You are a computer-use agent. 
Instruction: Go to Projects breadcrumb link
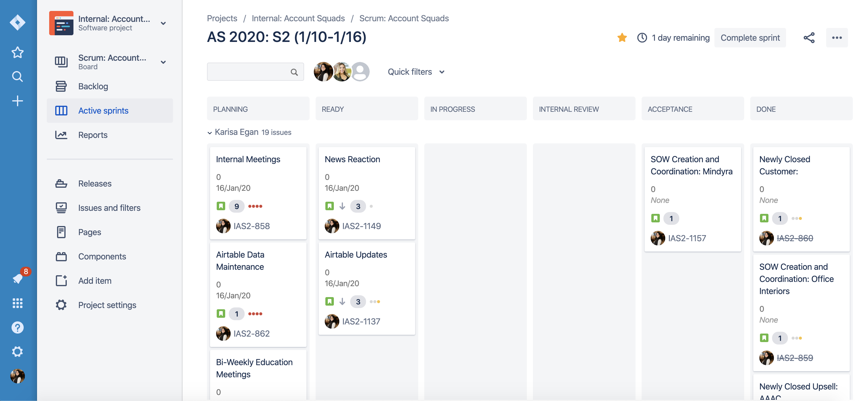(x=222, y=18)
